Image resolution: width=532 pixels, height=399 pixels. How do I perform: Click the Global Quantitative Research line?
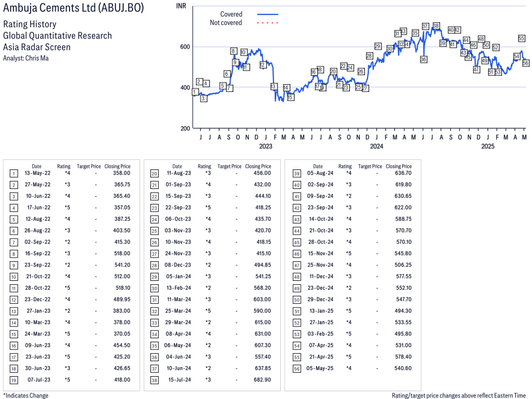coord(57,36)
